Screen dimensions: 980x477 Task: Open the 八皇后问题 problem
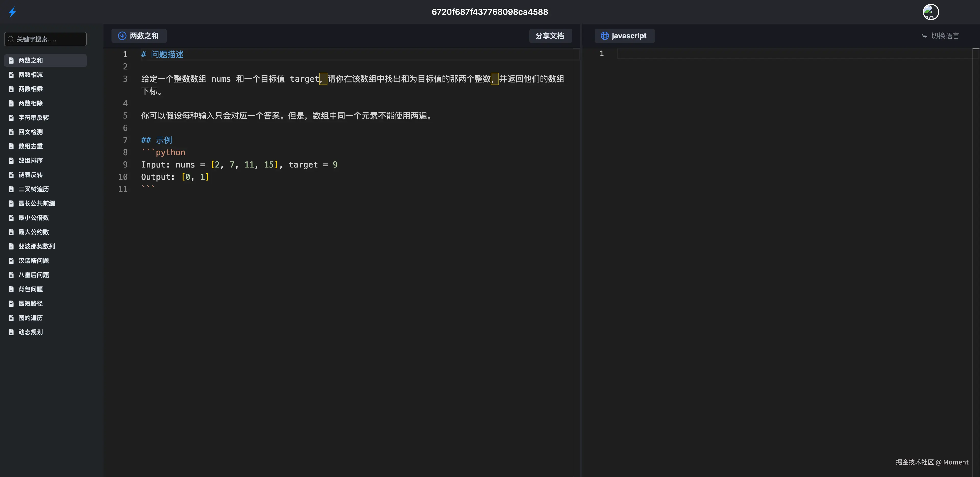coord(45,275)
